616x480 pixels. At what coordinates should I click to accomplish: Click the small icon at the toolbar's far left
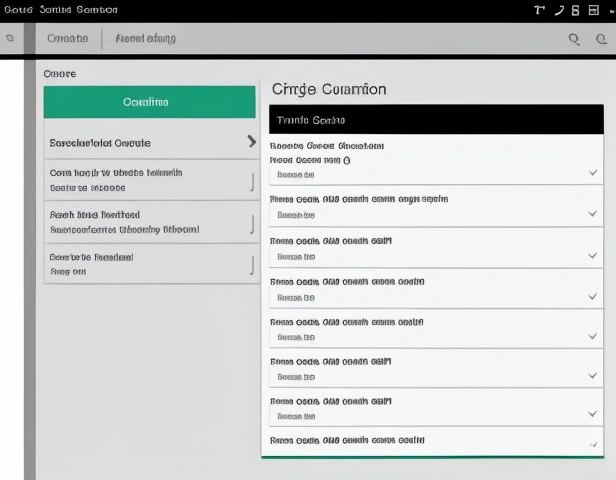(x=10, y=39)
